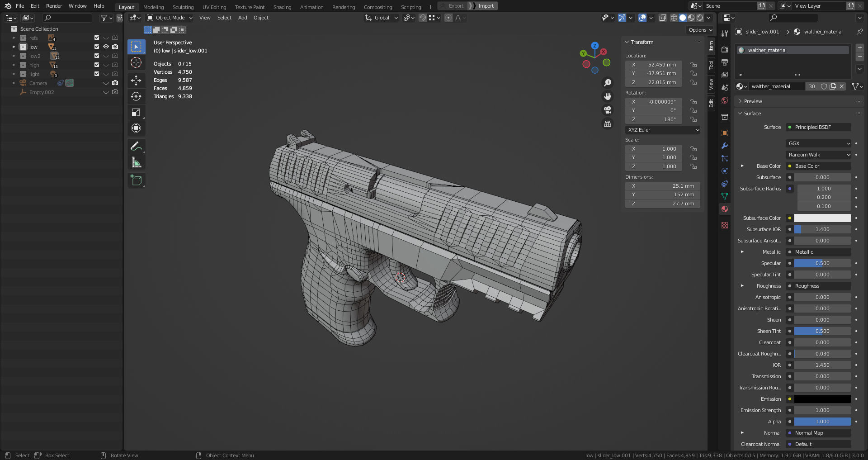
Task: Click the Normal Map link button
Action: pyautogui.click(x=819, y=433)
